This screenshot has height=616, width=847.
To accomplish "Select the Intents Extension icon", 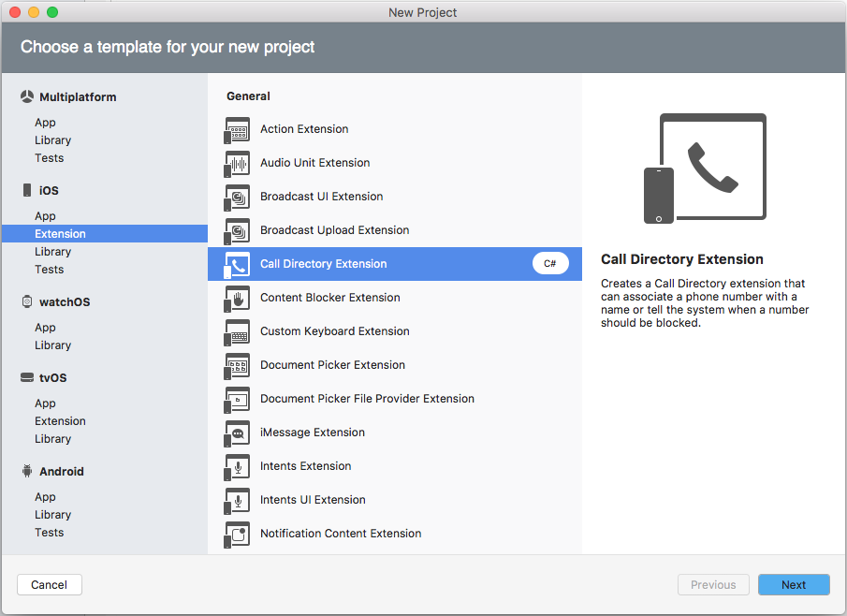I will point(238,466).
